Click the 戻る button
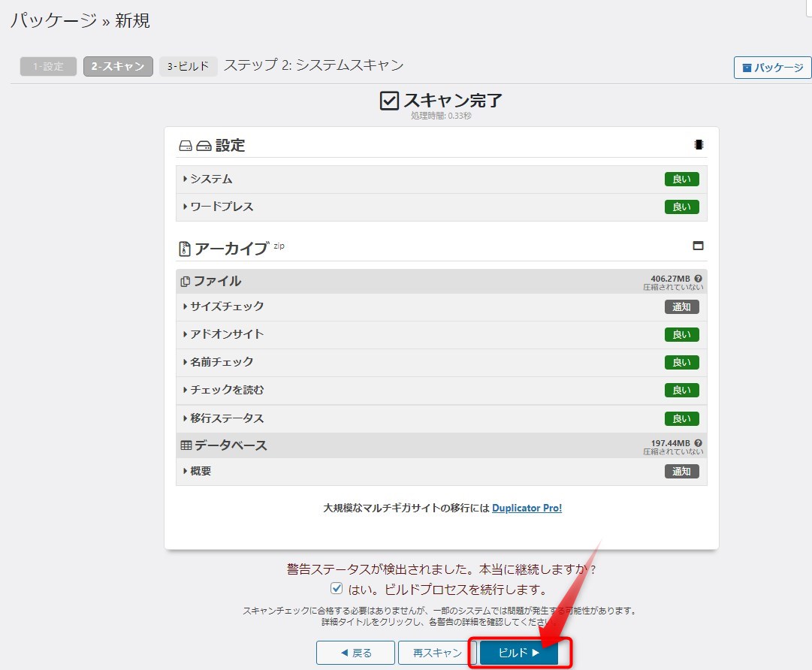The height and width of the screenshot is (670, 812). [x=356, y=653]
